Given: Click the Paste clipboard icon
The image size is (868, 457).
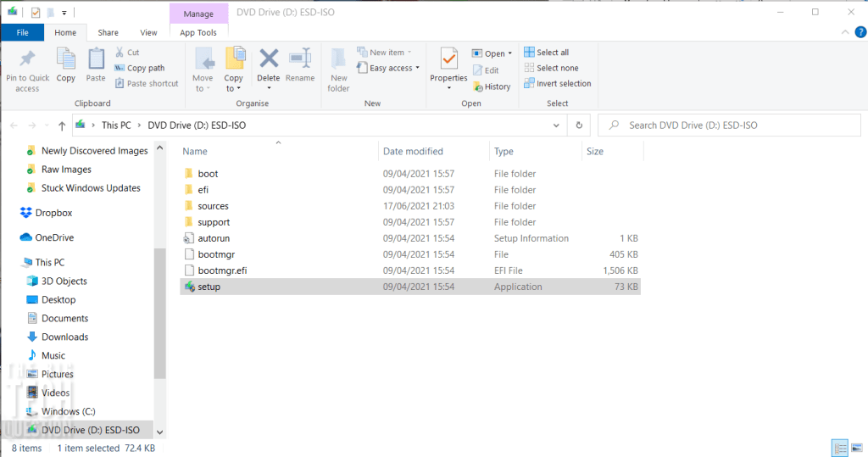Looking at the screenshot, I should (x=96, y=59).
